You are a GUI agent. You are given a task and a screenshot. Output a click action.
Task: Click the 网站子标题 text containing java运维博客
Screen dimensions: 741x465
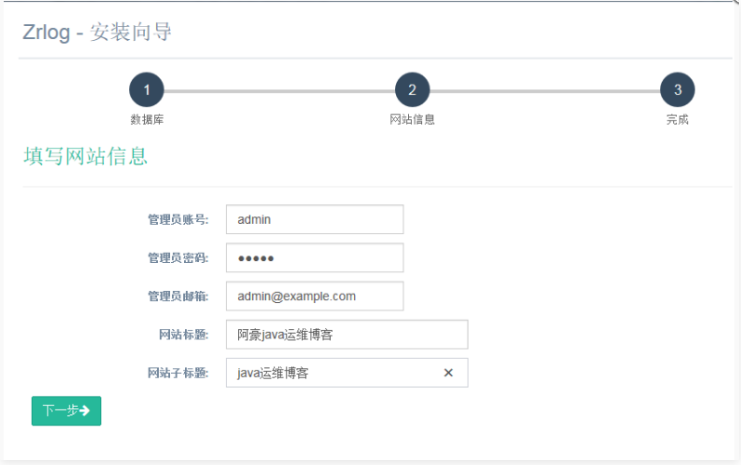pyautogui.click(x=273, y=373)
